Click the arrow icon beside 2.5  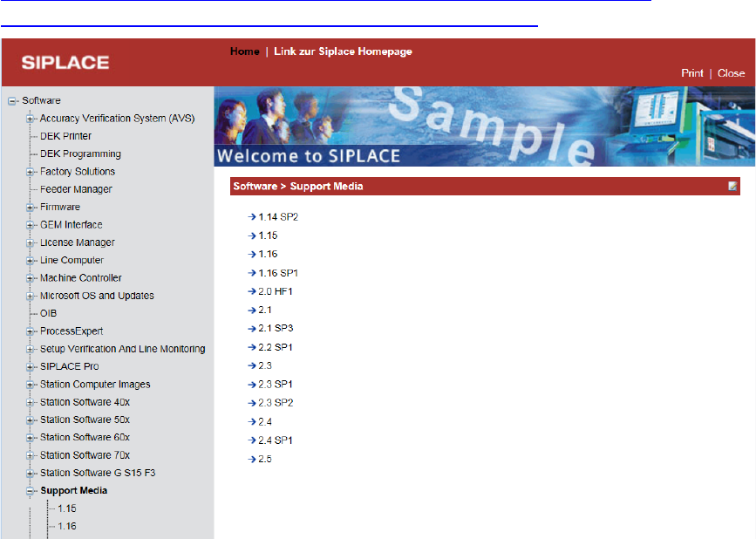click(252, 459)
